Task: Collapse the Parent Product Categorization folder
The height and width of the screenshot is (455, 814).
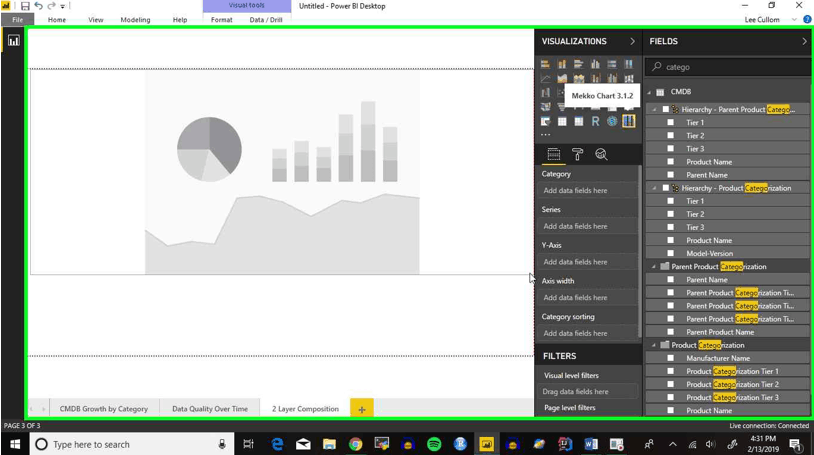Action: [654, 266]
